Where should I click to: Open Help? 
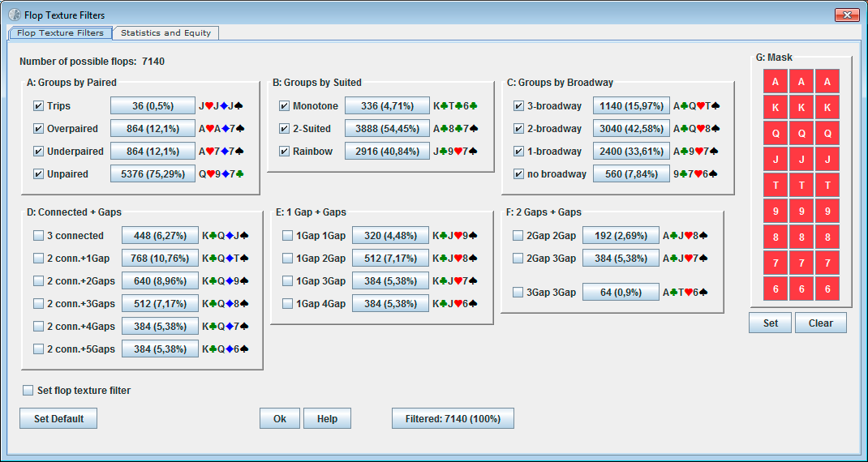pyautogui.click(x=327, y=418)
